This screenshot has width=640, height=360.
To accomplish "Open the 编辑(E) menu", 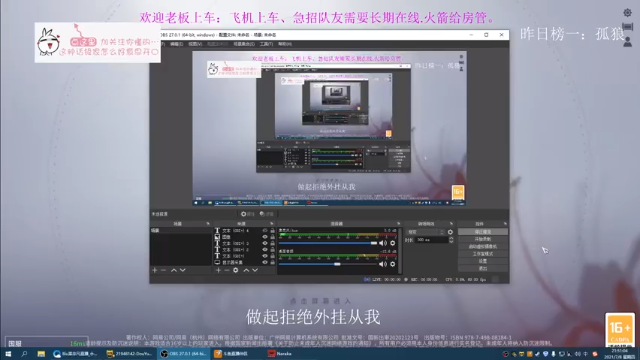I will (177, 44).
